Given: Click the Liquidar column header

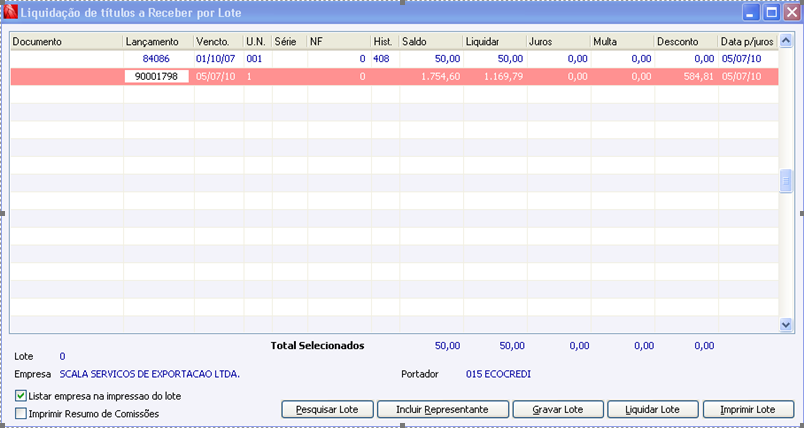Looking at the screenshot, I should pos(495,42).
